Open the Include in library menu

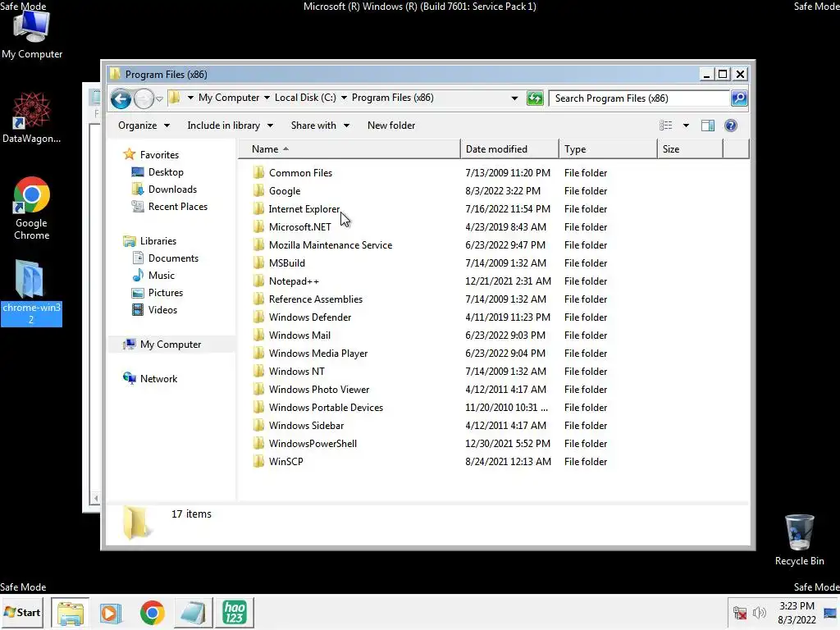pos(230,126)
